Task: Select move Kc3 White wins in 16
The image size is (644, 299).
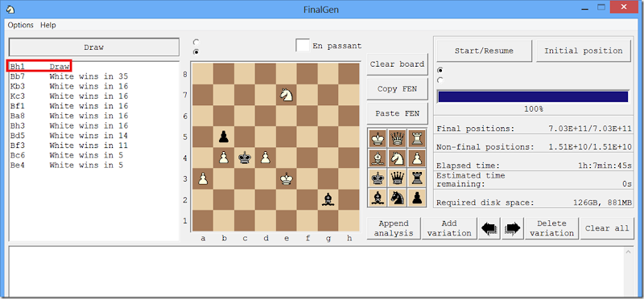Action: (69, 96)
